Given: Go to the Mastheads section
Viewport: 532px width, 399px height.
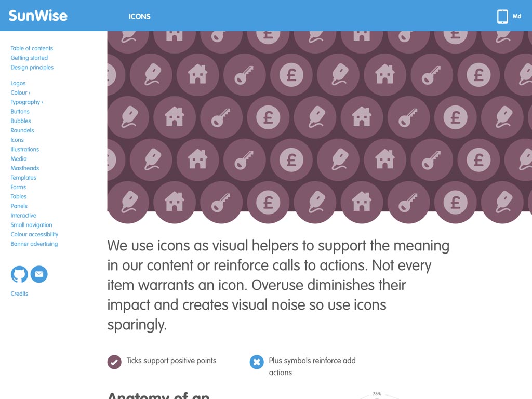Looking at the screenshot, I should click(25, 168).
